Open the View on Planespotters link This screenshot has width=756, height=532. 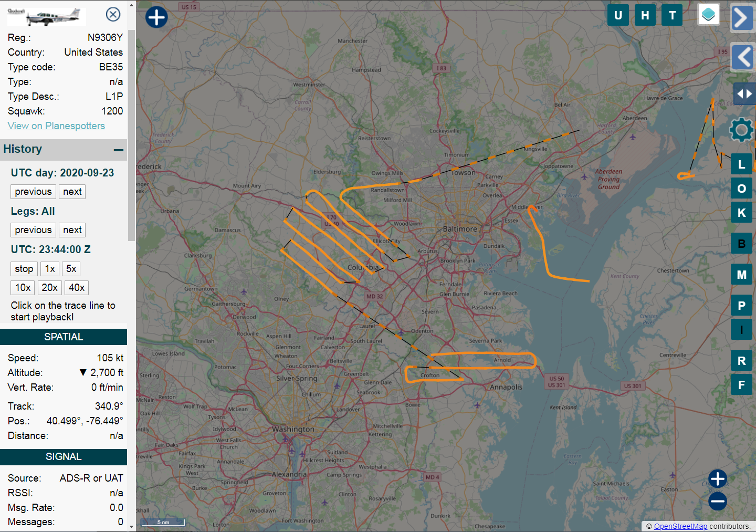point(56,126)
